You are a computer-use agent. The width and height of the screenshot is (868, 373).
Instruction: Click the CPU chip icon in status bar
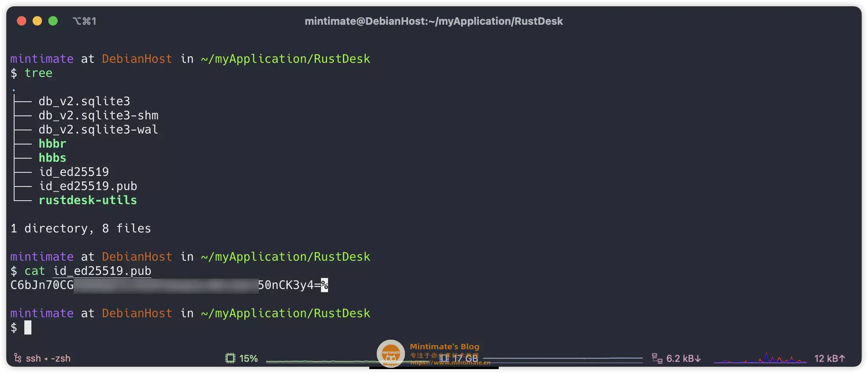click(230, 358)
